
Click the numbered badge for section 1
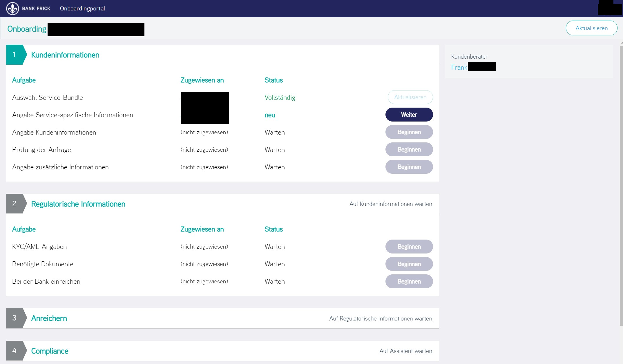(14, 55)
